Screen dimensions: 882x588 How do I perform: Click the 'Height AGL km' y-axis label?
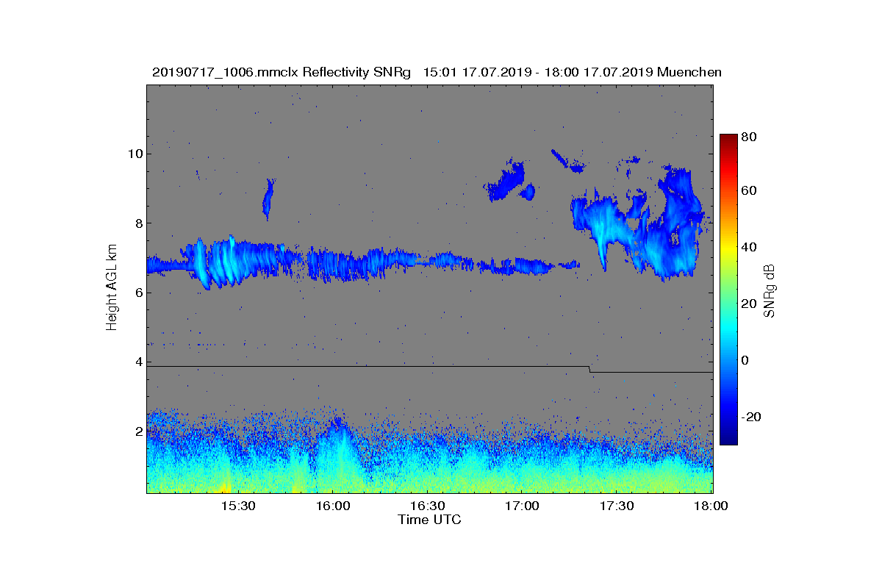click(x=112, y=288)
